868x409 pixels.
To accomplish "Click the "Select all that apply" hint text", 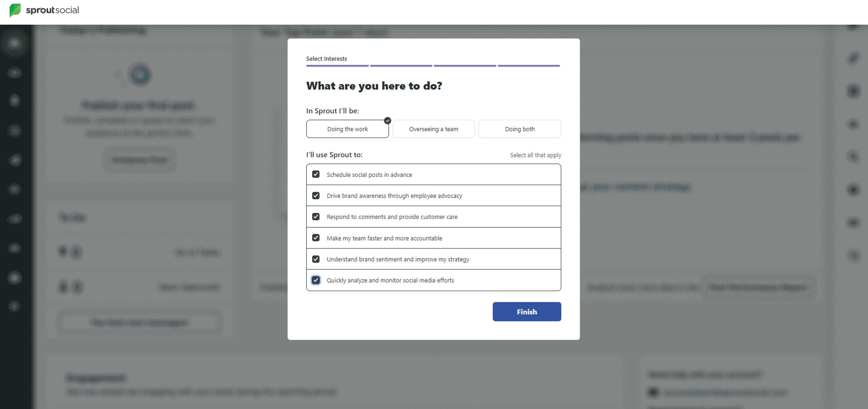I will (x=535, y=155).
